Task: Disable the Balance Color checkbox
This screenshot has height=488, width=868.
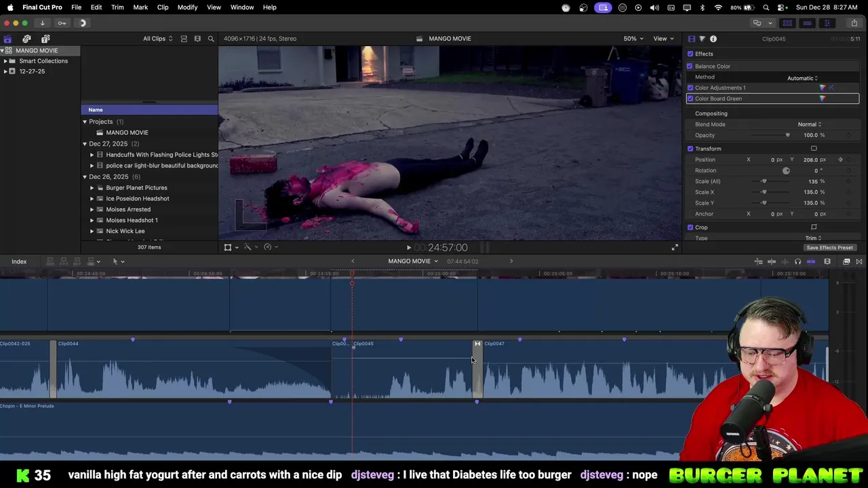Action: point(690,66)
